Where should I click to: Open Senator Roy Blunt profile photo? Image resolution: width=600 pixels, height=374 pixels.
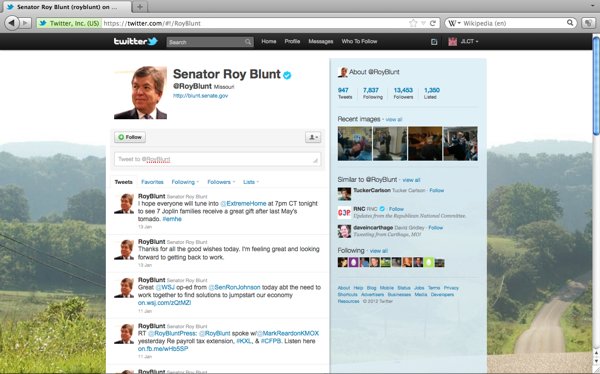pyautogui.click(x=140, y=93)
